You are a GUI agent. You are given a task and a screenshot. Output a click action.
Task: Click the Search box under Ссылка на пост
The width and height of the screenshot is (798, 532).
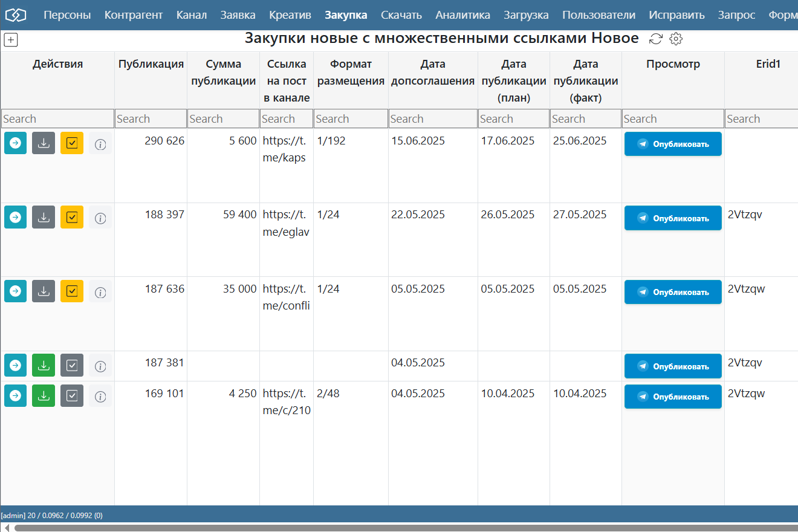coord(287,118)
